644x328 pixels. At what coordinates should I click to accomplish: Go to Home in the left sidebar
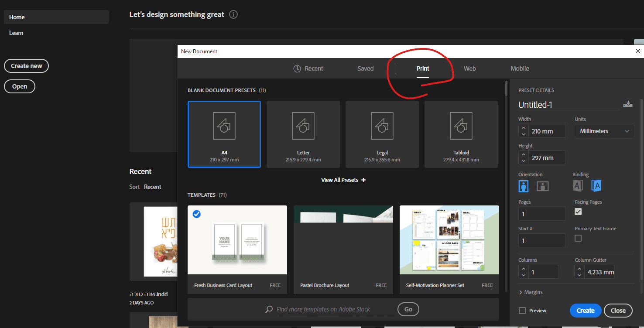tap(56, 17)
